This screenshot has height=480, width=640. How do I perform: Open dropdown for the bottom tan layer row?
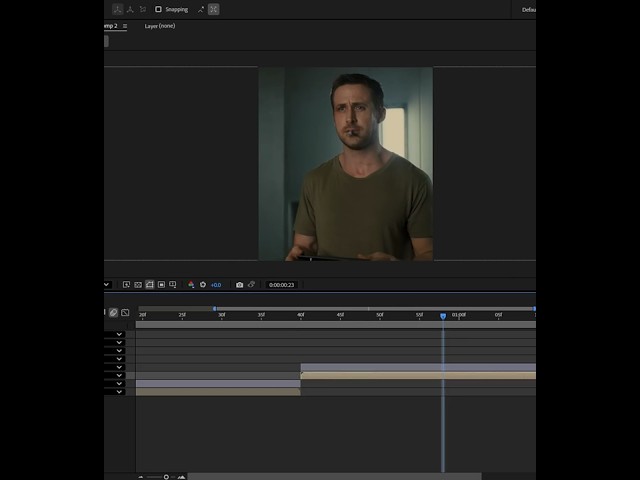click(119, 392)
